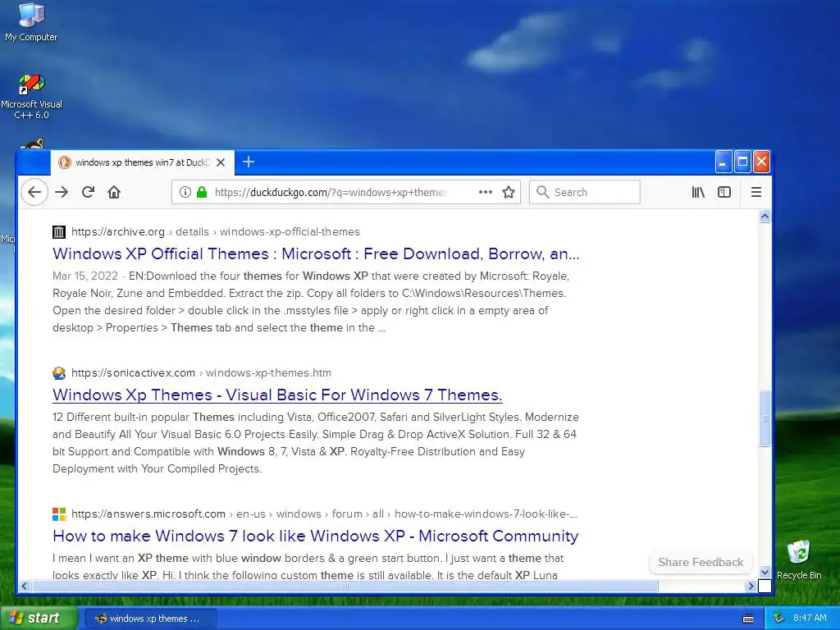
Task: Click the https://archive.org breadcrumb URL
Action: pos(118,232)
